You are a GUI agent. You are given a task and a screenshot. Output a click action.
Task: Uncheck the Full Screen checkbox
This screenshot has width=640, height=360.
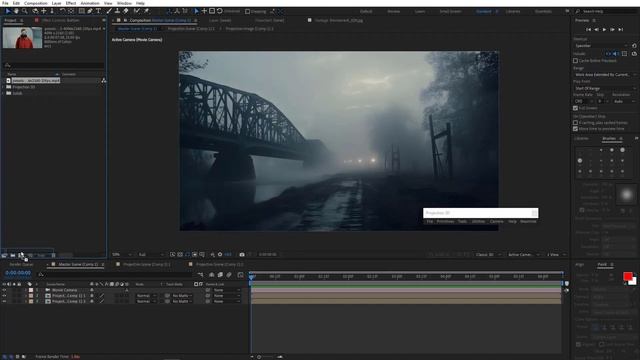tap(576, 108)
